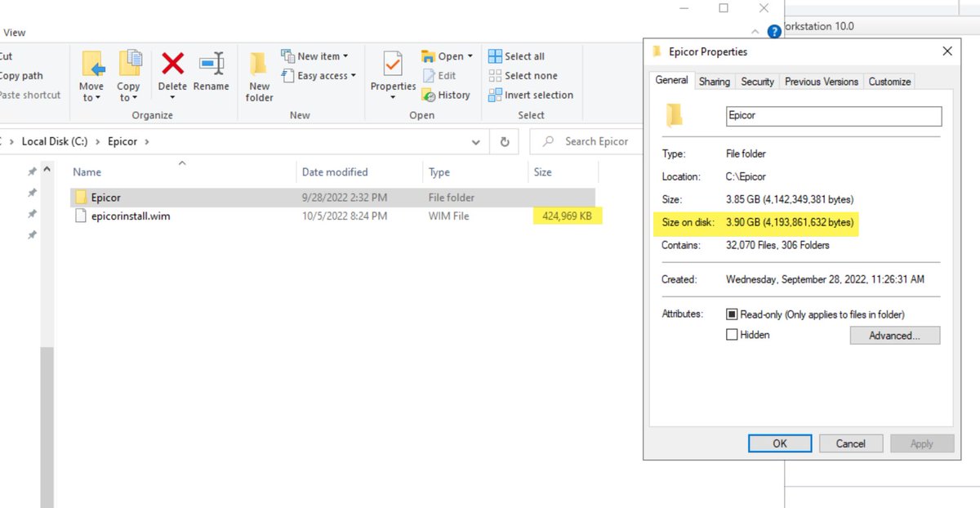Click Select none

coord(523,76)
